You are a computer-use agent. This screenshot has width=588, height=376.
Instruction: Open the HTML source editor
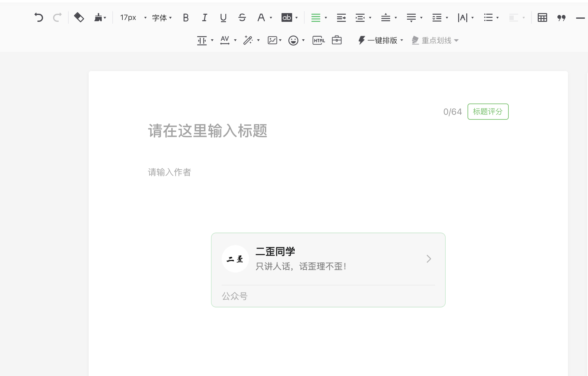click(x=319, y=40)
